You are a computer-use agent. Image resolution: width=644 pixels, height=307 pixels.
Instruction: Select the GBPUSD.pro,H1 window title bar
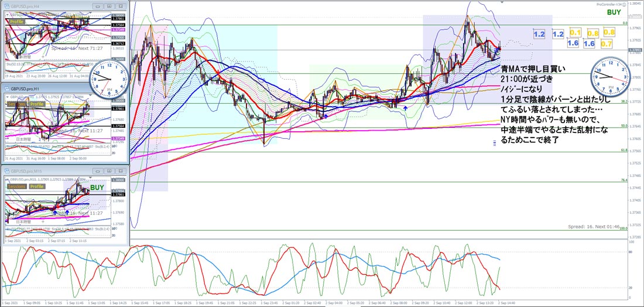pyautogui.click(x=65, y=88)
